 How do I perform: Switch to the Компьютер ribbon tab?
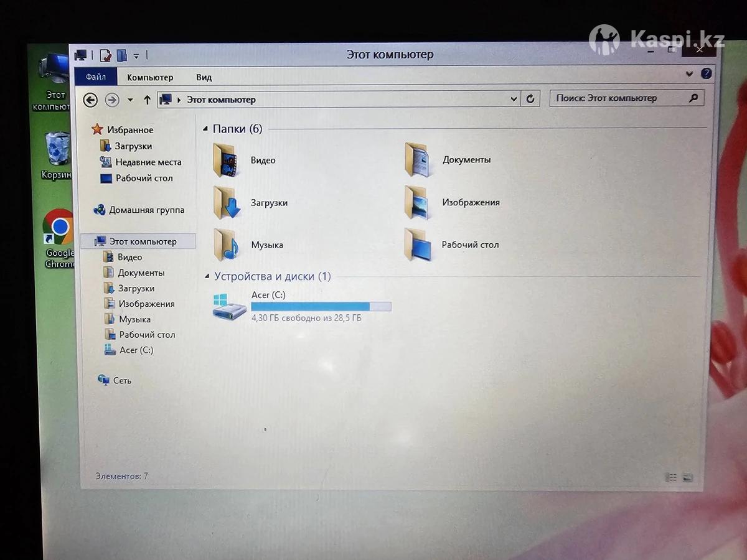pos(150,77)
